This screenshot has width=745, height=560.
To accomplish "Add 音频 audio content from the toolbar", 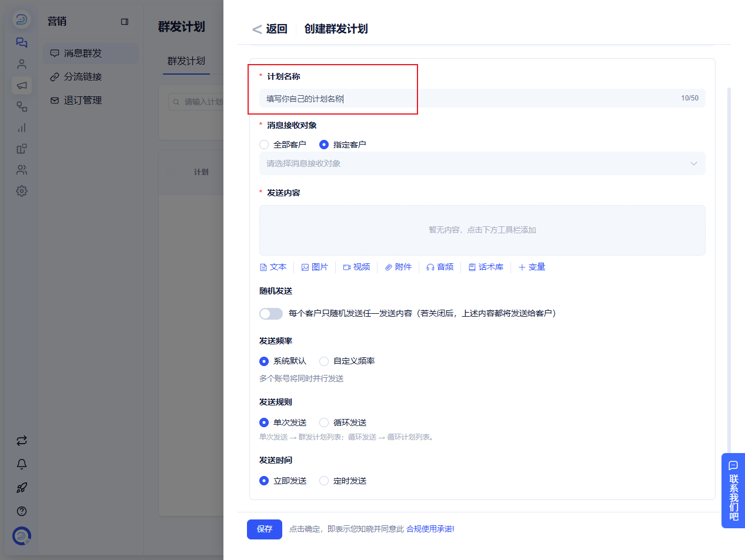I will pyautogui.click(x=440, y=267).
